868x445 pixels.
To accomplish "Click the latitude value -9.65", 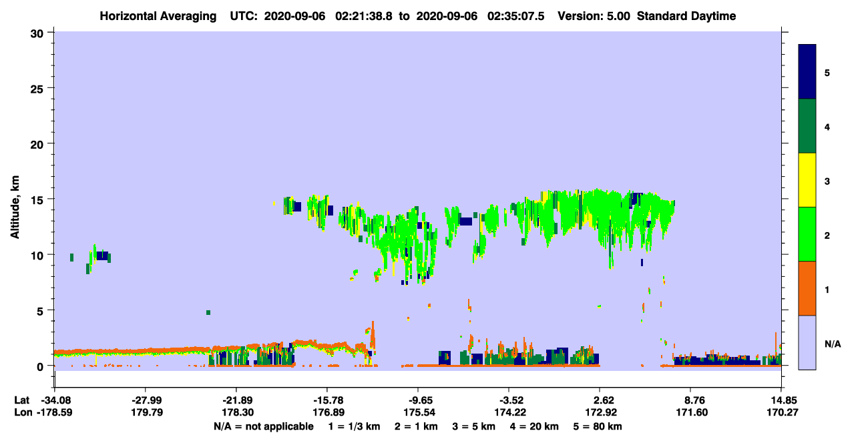I will (x=417, y=400).
